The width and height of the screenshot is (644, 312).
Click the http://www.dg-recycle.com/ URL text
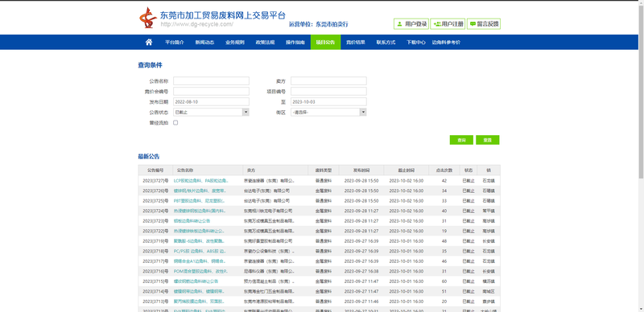196,24
